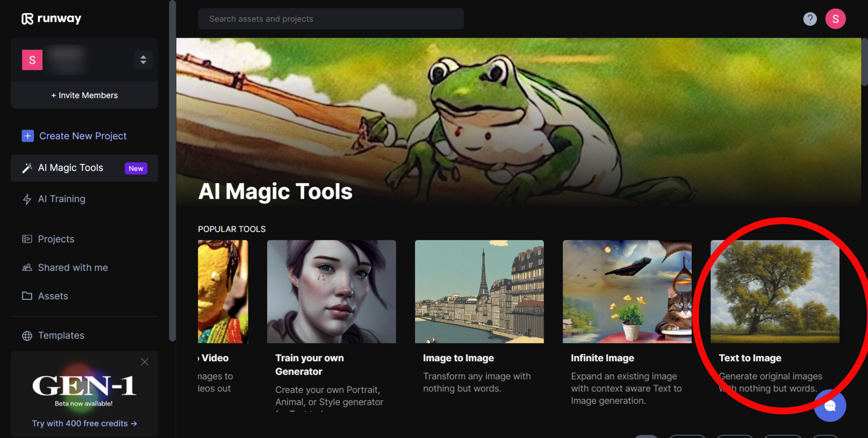Click the Runway logo
The height and width of the screenshot is (438, 868).
pyautogui.click(x=51, y=18)
